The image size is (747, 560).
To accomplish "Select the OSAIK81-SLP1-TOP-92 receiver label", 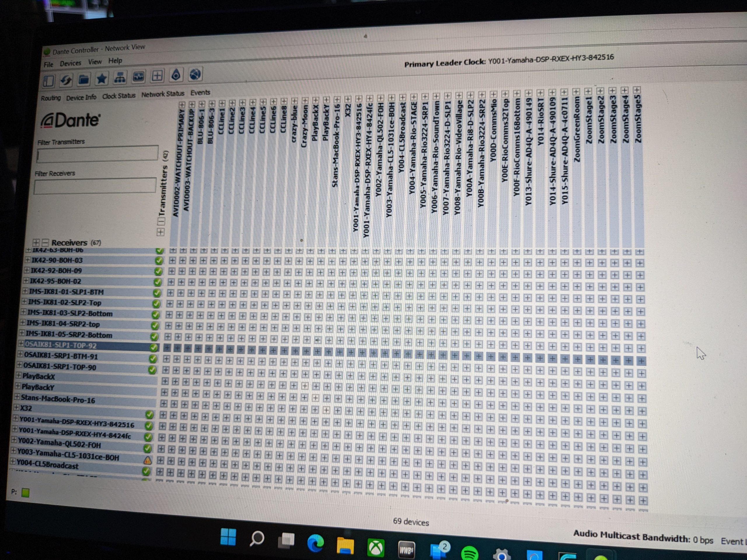I will pos(61,345).
